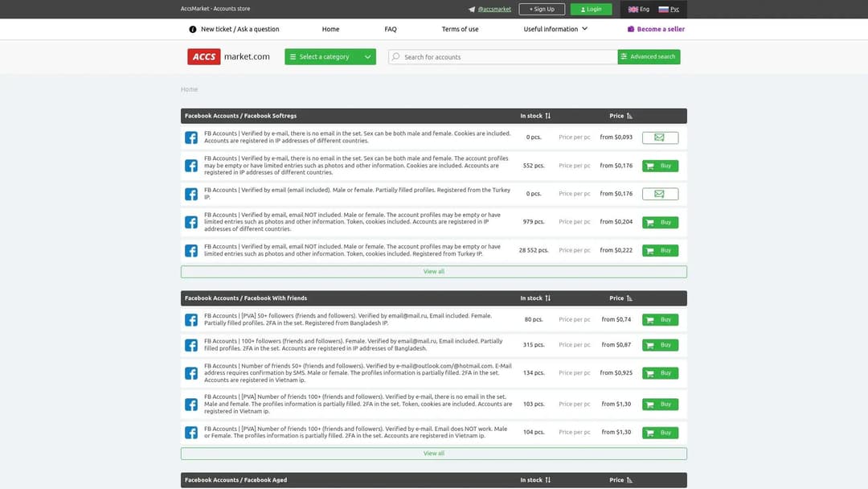Sort Facebook With friends by Price

(629, 298)
